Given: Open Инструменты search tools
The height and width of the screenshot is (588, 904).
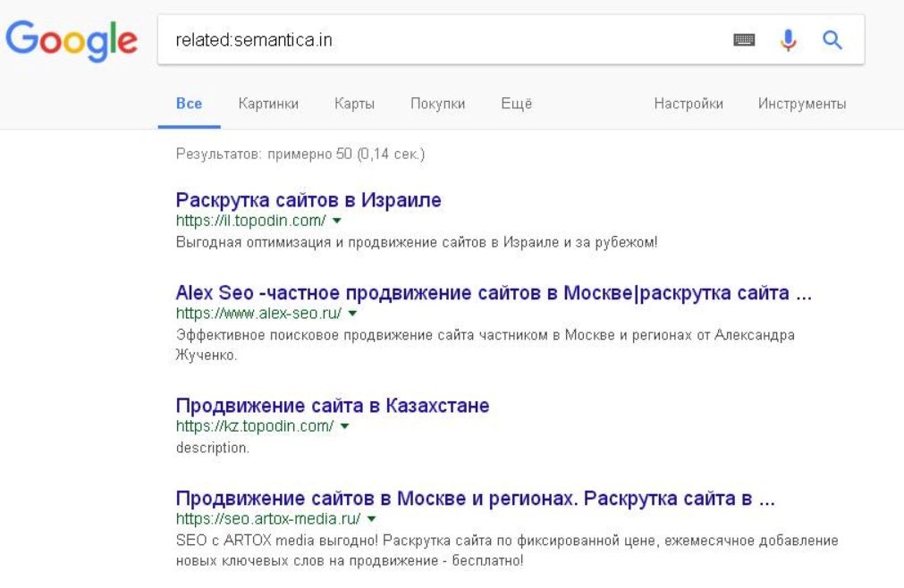Looking at the screenshot, I should point(801,104).
